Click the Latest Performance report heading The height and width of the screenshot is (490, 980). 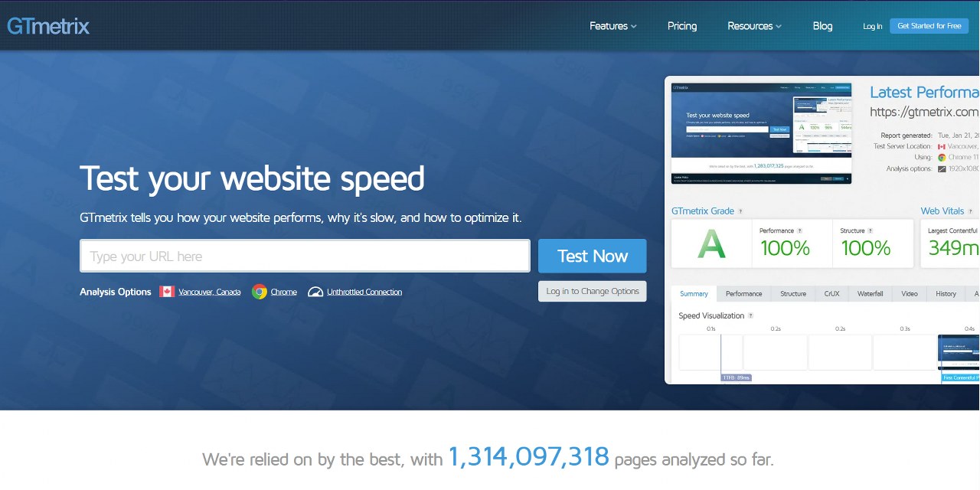(924, 92)
